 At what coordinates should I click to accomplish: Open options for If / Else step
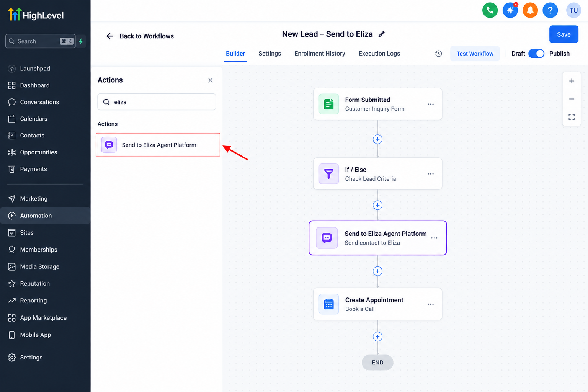point(431,174)
